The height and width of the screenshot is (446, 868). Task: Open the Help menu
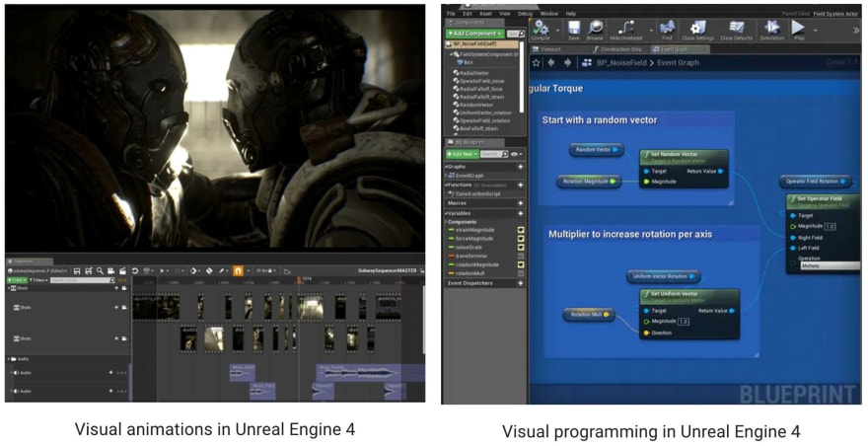point(571,13)
